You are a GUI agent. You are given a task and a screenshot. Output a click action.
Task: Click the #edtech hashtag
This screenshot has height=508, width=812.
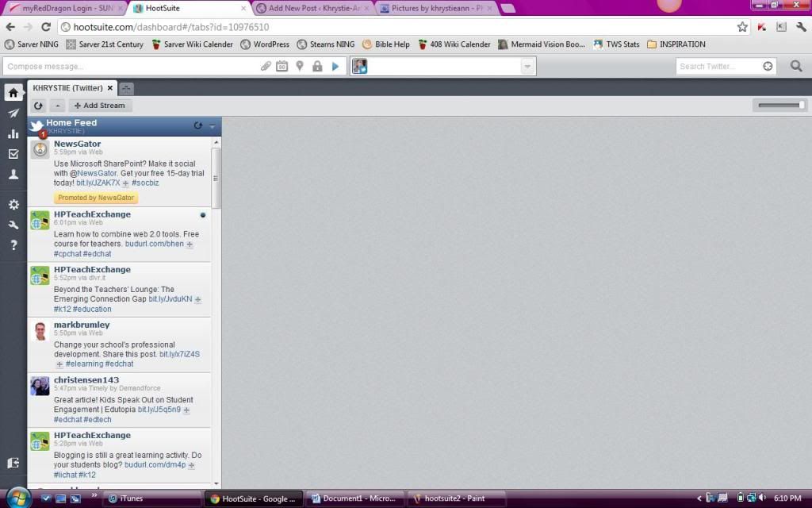click(x=98, y=420)
